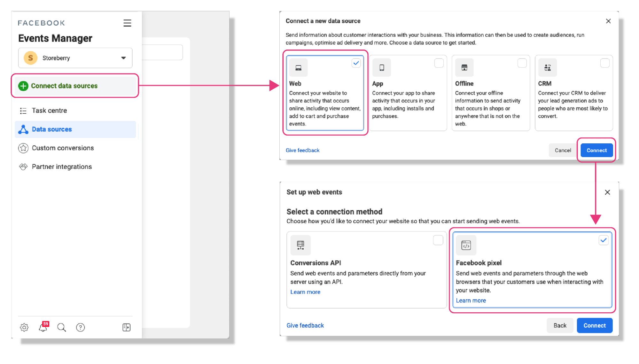639x364 pixels.
Task: Click the Partner integrations handshake icon
Action: [23, 167]
